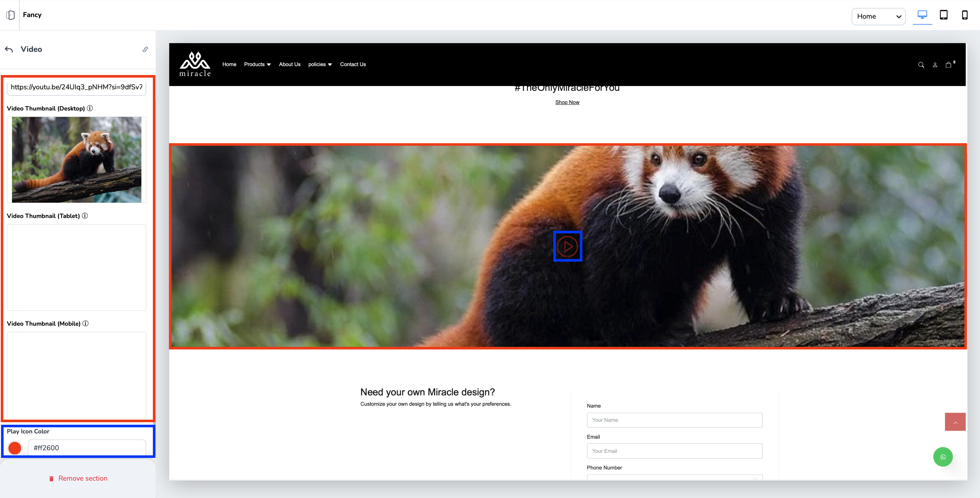The height and width of the screenshot is (498, 980).
Task: Open the user account icon
Action: coord(935,65)
